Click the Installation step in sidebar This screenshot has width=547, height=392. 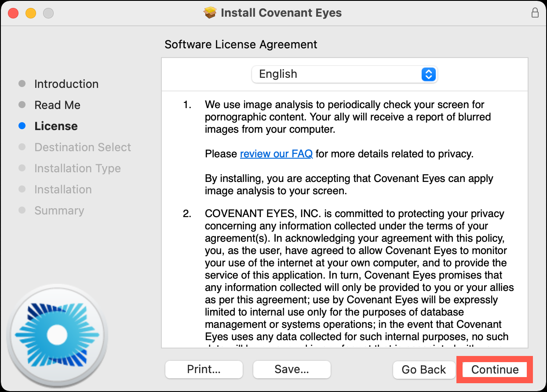(x=63, y=189)
